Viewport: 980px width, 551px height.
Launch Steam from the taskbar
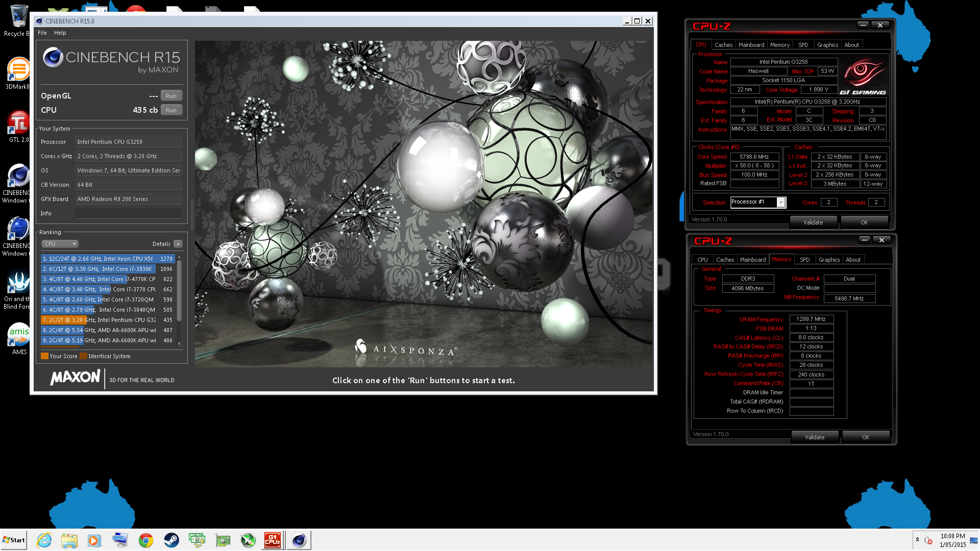(171, 540)
